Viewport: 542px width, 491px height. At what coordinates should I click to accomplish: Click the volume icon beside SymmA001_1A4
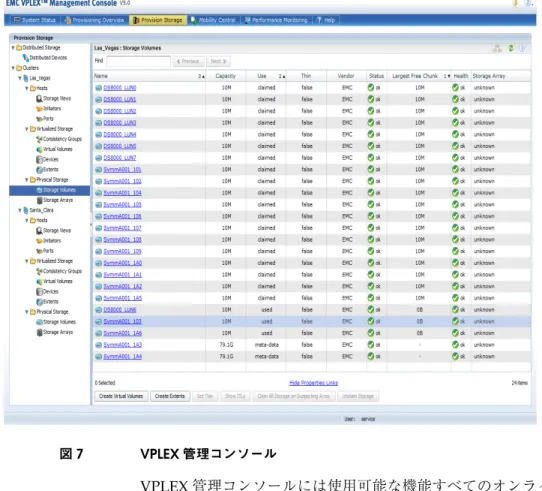tap(99, 357)
